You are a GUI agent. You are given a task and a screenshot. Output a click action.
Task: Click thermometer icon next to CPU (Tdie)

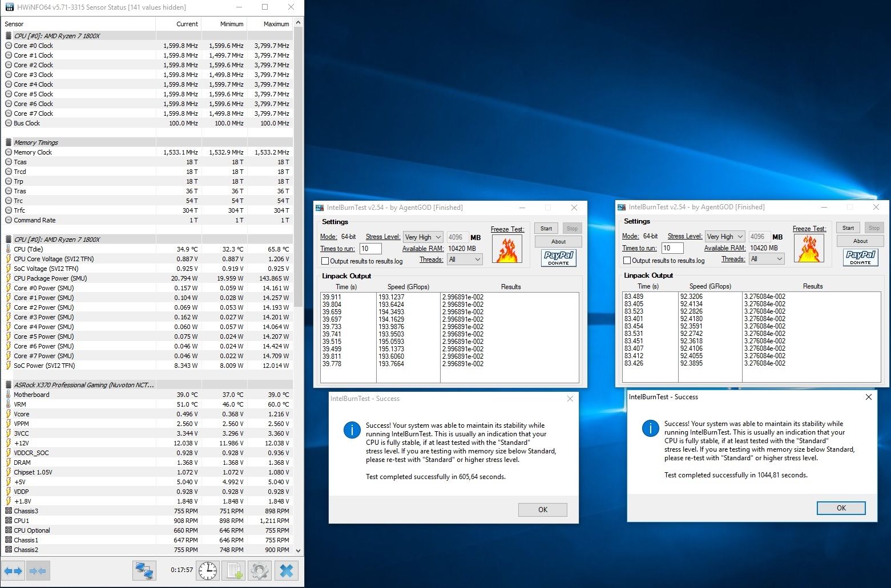point(9,249)
